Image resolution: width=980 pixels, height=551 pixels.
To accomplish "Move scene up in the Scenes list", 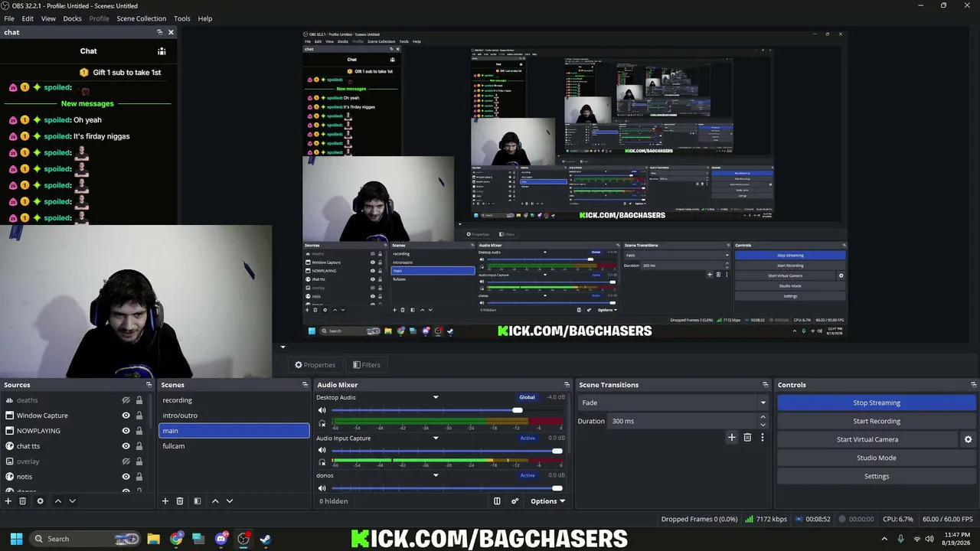I will pos(215,501).
